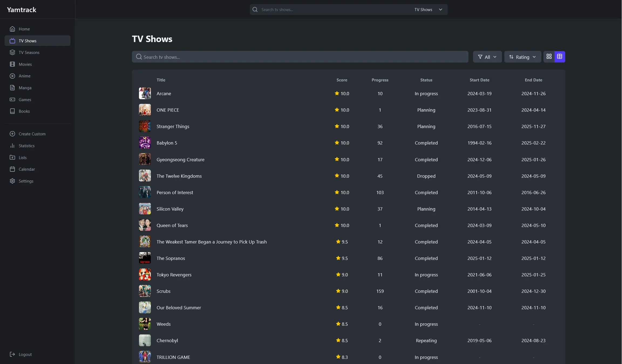Screen dimensions: 622x364
Task: Open the Movies section icon
Action: [x=12, y=64]
